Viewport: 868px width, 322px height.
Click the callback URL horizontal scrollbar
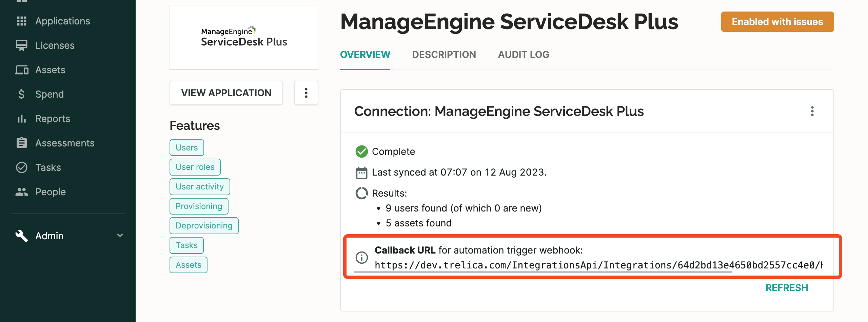tap(543, 271)
